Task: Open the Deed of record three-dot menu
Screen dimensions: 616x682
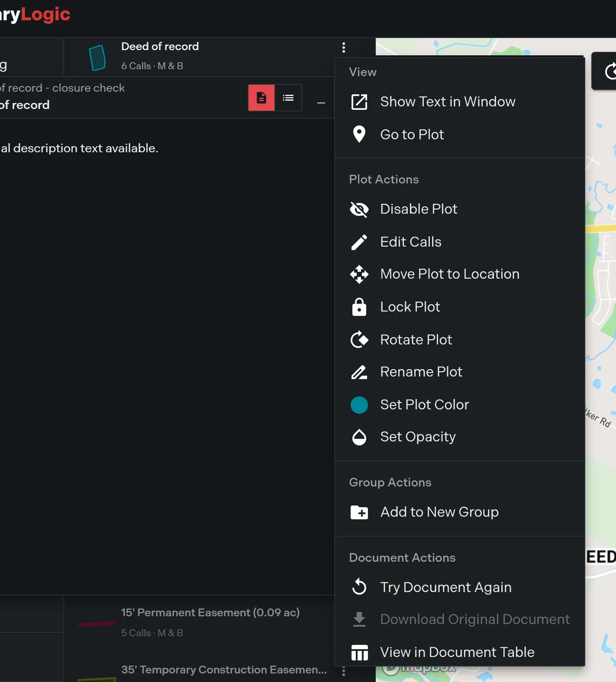Action: pyautogui.click(x=343, y=48)
